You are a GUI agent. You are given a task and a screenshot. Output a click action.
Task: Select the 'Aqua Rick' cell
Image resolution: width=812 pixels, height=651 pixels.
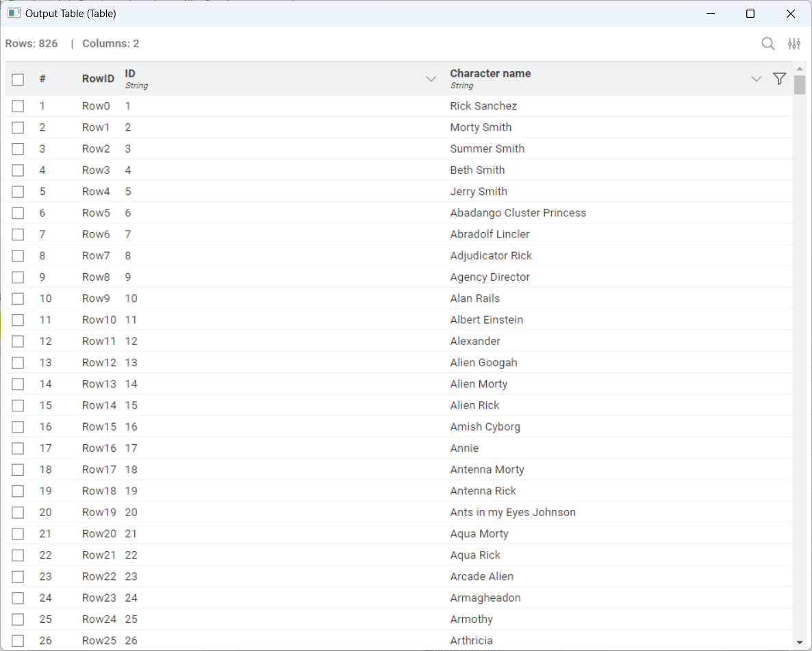click(x=475, y=555)
